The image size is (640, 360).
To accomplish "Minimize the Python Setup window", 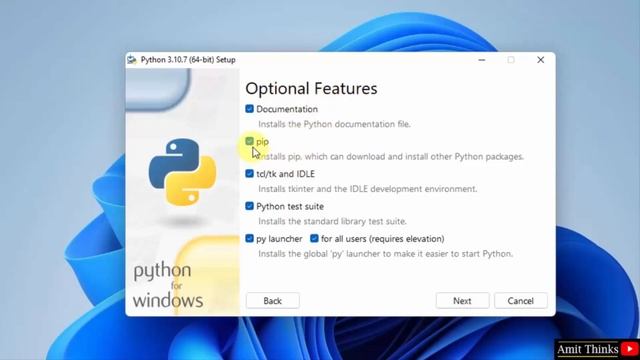I will pos(482,60).
